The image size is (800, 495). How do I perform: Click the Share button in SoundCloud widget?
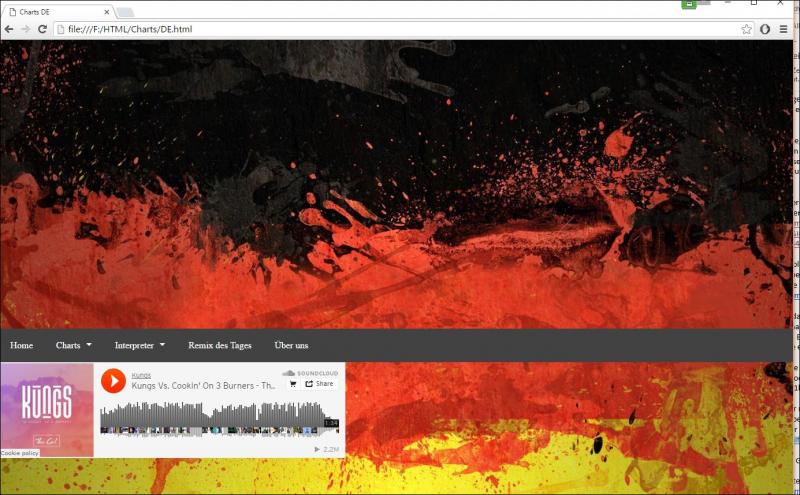click(x=319, y=384)
